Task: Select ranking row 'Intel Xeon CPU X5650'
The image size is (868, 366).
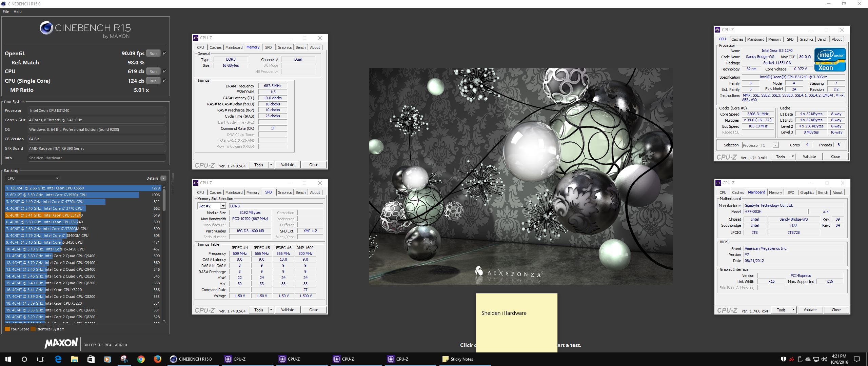Action: 83,188
